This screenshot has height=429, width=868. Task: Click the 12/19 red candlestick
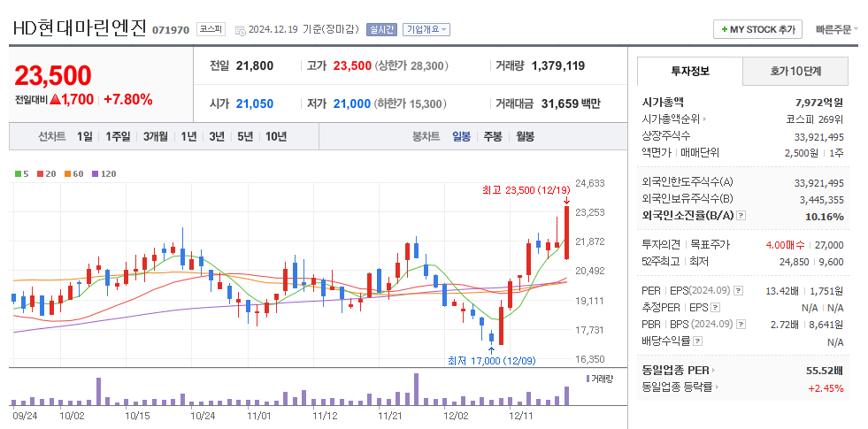567,233
